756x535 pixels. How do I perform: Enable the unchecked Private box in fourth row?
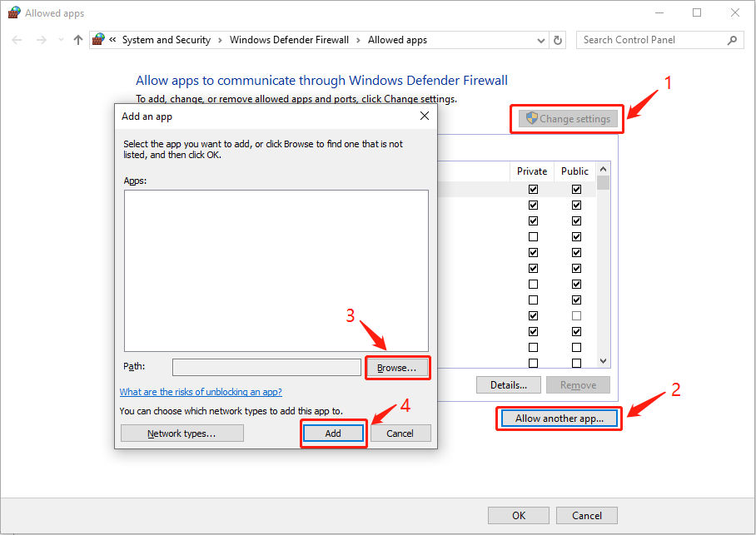[x=533, y=236]
